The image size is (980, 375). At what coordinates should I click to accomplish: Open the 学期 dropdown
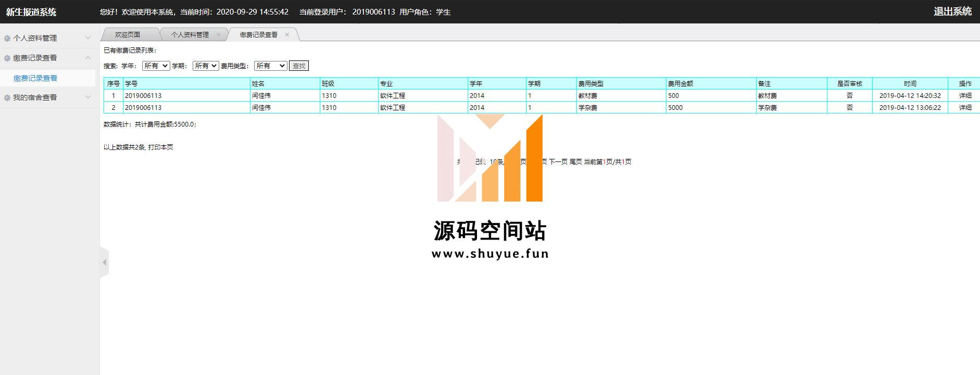click(x=205, y=66)
